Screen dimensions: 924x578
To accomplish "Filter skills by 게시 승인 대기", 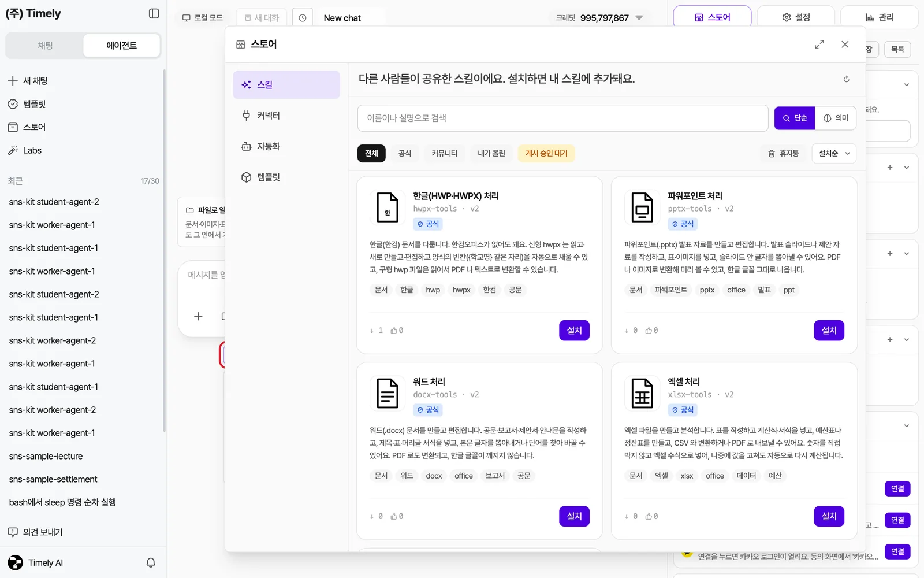I will pyautogui.click(x=546, y=153).
